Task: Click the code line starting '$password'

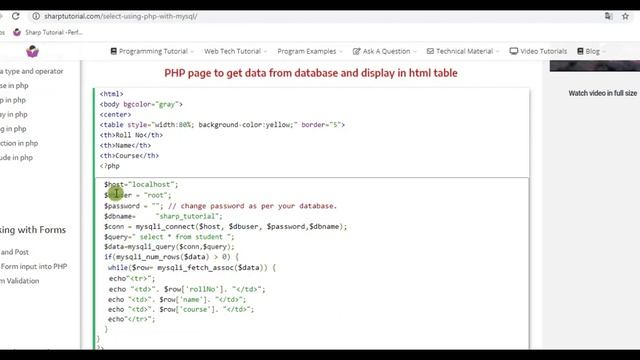Action: point(220,206)
